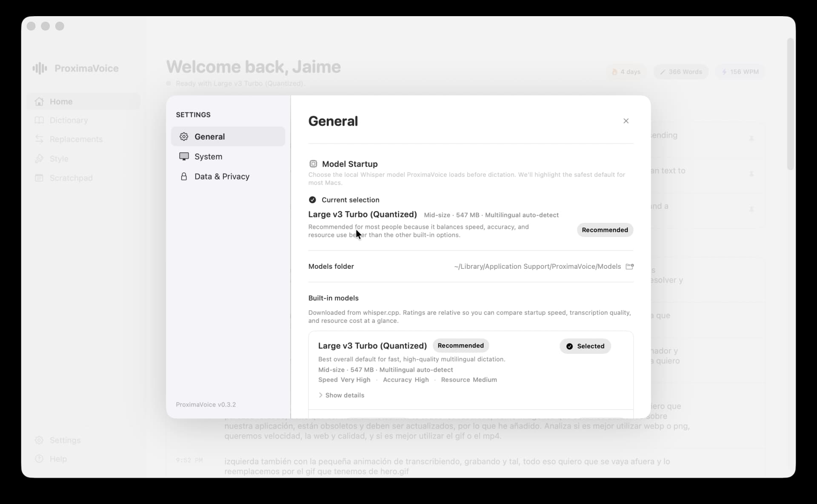The height and width of the screenshot is (504, 817).
Task: Click the Built-in models heading
Action: pyautogui.click(x=334, y=298)
